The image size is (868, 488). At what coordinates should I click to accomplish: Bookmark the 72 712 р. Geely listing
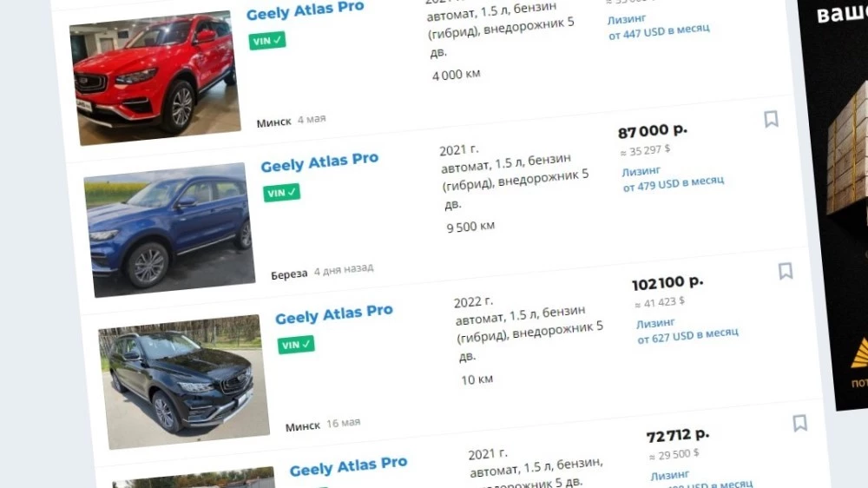[800, 423]
